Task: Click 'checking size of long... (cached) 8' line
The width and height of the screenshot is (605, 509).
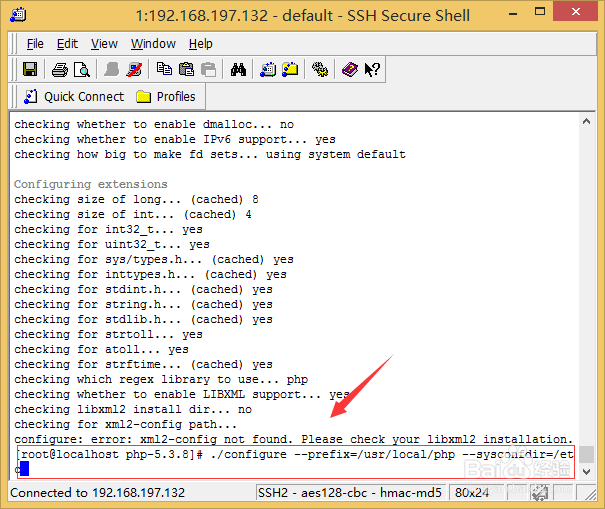Action: (x=136, y=199)
